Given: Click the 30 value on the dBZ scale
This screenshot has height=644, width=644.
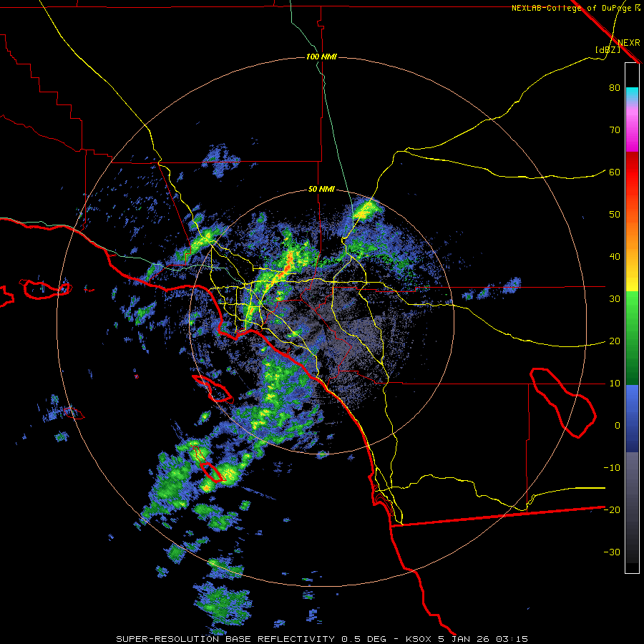Looking at the screenshot, I should pyautogui.click(x=615, y=298).
